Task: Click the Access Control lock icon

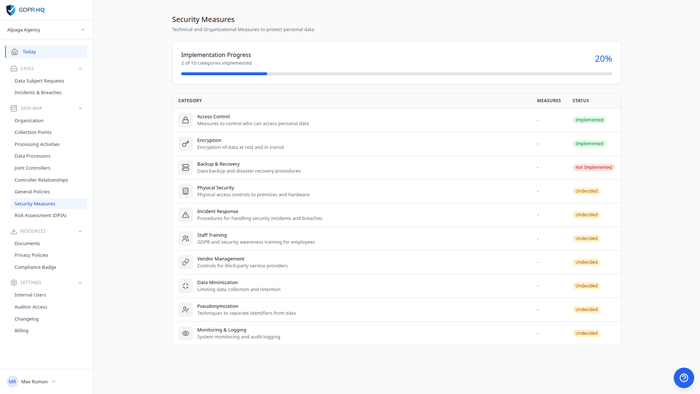Action: point(185,120)
